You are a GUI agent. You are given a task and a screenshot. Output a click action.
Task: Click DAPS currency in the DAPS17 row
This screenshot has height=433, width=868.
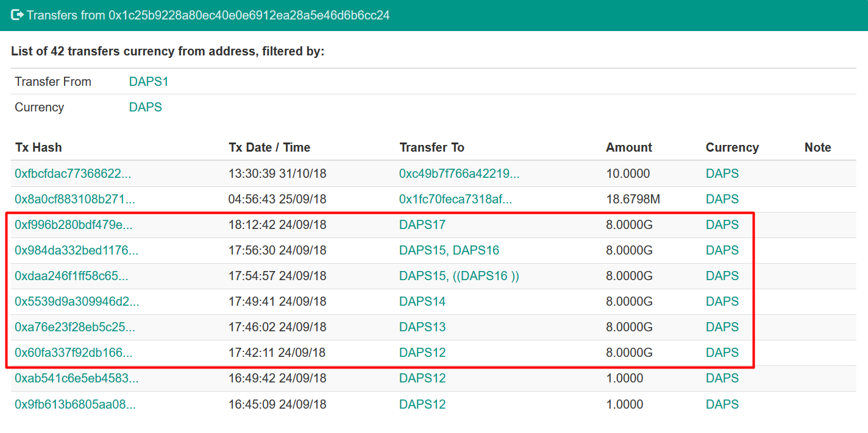point(722,225)
